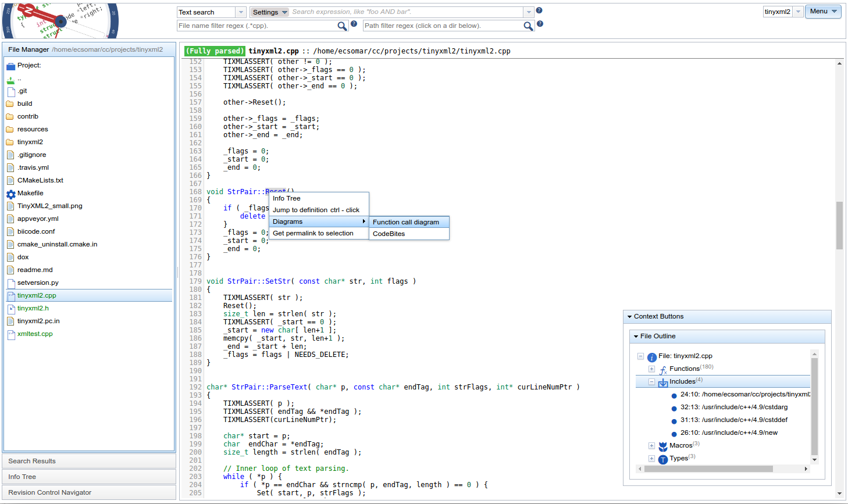Click the Includes download-arrow icon
This screenshot has width=848, height=504.
point(663,381)
